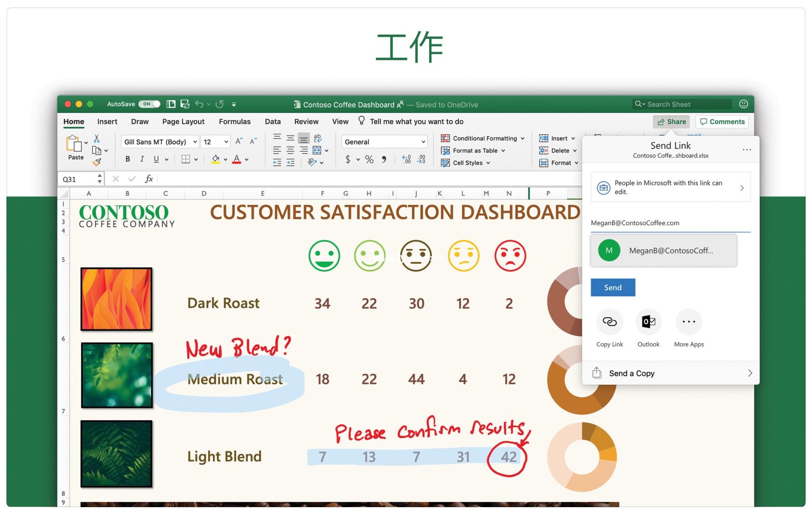Click More Apps in the share panel

tap(689, 328)
